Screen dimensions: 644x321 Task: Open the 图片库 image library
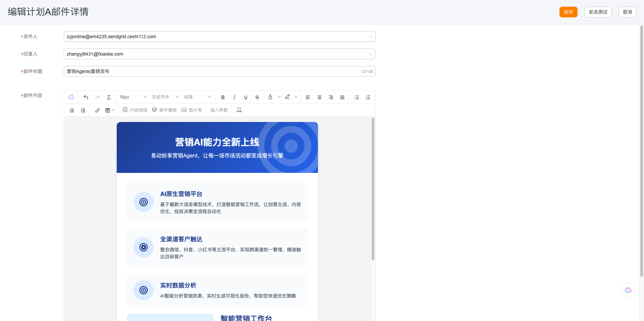pyautogui.click(x=192, y=110)
